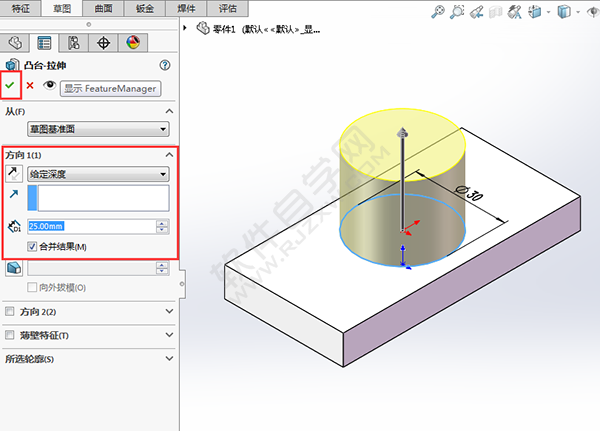600x431 pixels.
Task: Open the 特征 (Features) tab
Action: [x=20, y=8]
